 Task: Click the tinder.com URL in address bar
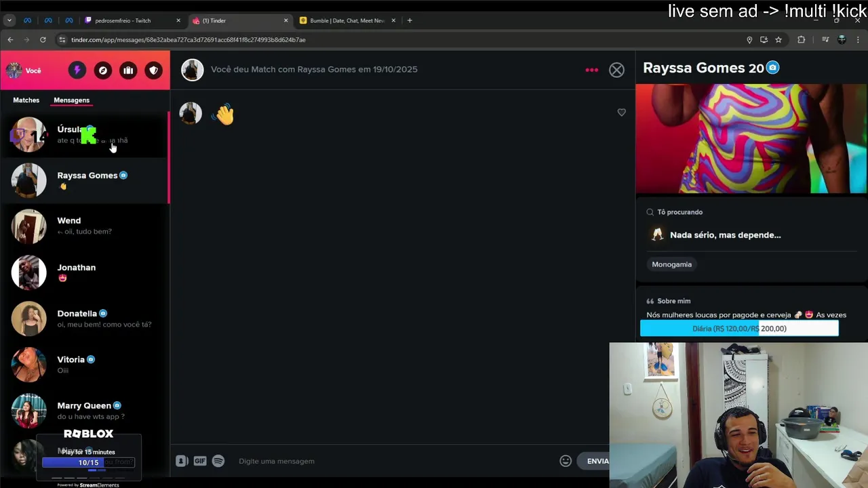189,40
